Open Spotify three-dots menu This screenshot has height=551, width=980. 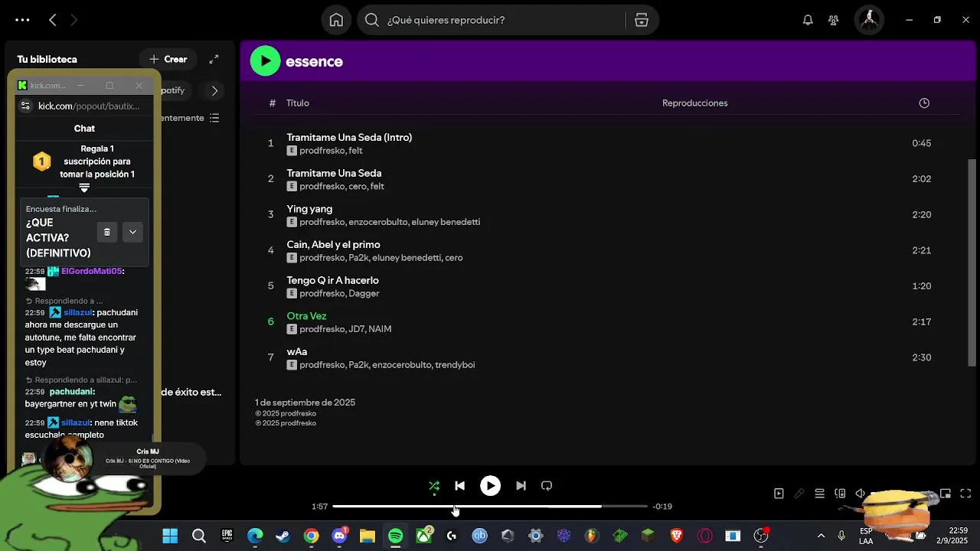pyautogui.click(x=22, y=20)
